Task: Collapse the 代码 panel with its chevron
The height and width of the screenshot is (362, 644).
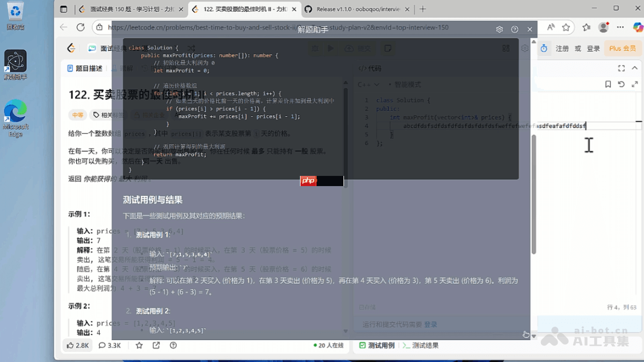Action: pyautogui.click(x=635, y=68)
